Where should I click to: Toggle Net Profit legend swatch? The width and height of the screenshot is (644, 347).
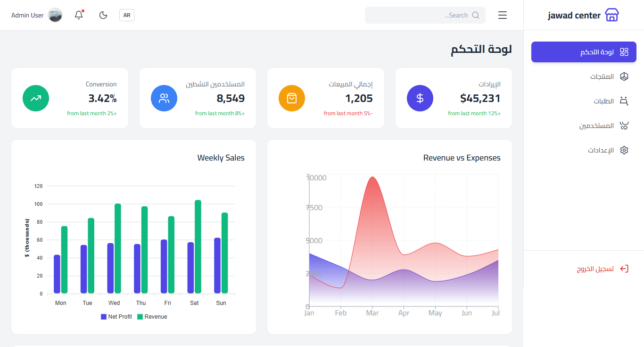coord(104,317)
